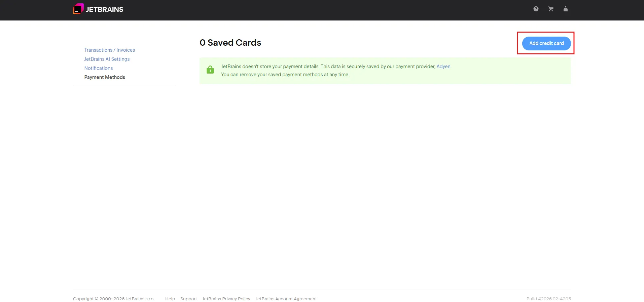Click the Add credit card button

pos(546,43)
